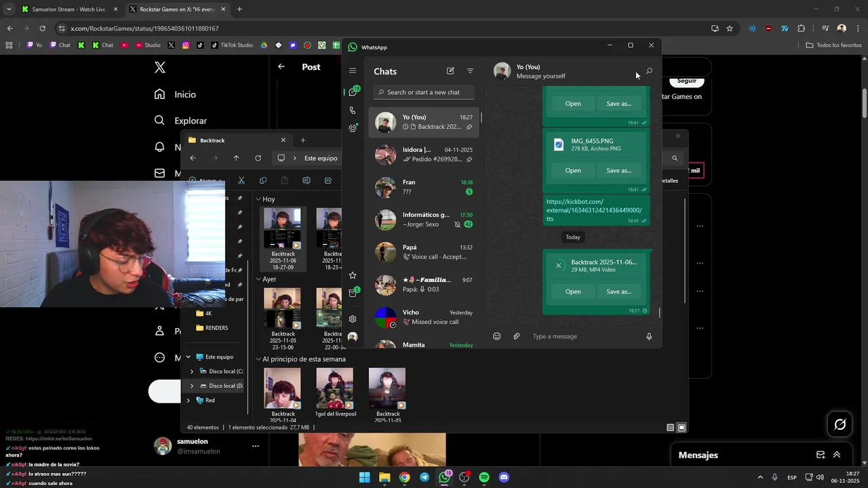Open the IMG_6455.PNG attachment

pos(573,170)
